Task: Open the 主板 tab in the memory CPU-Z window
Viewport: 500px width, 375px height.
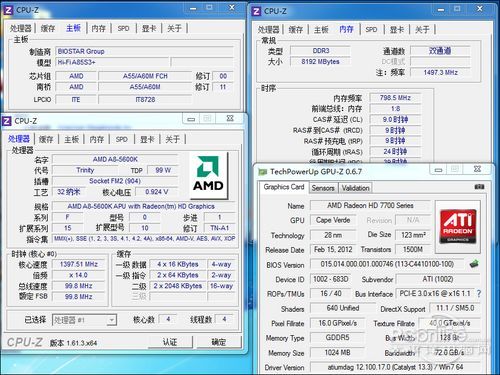Action: point(321,29)
